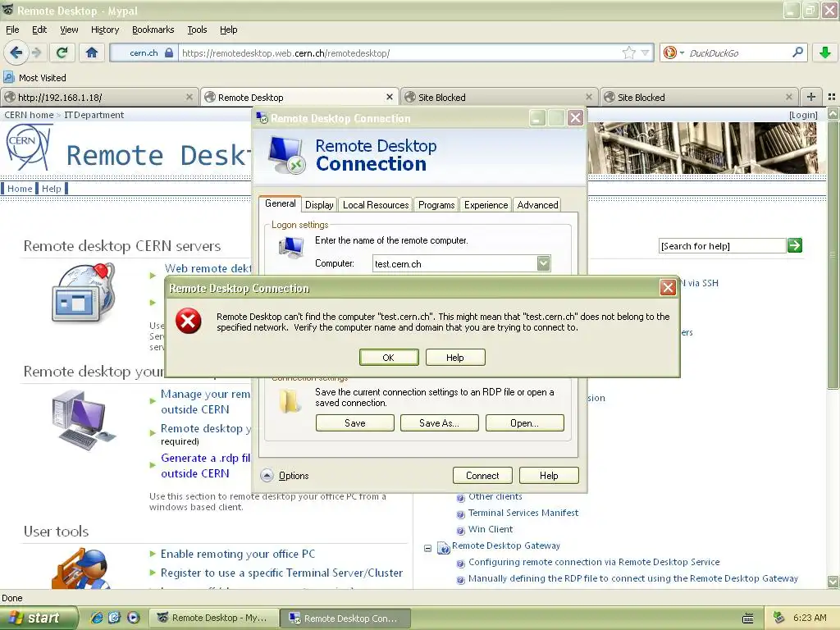Go back with the browser back arrow

pyautogui.click(x=16, y=52)
